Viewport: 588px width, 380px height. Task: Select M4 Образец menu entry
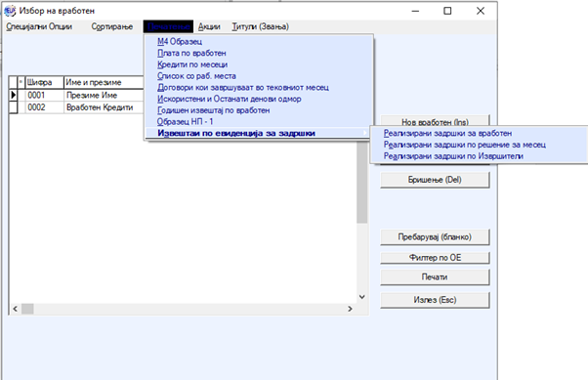coord(259,42)
